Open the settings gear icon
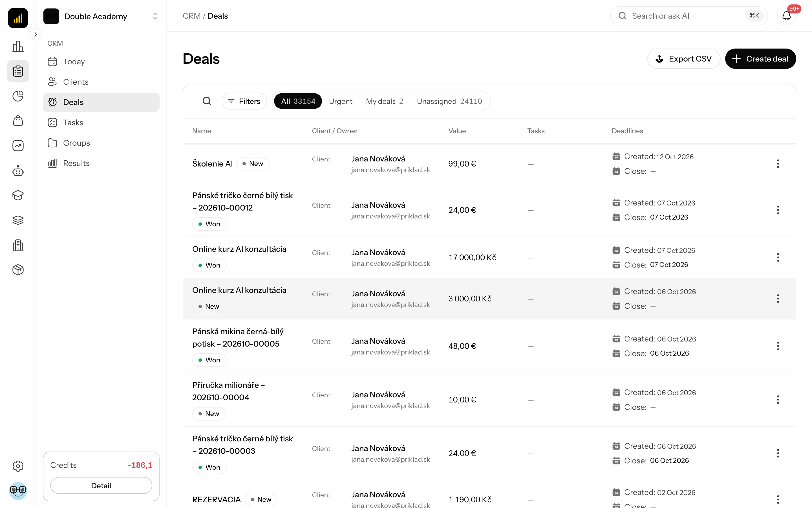812x508 pixels. pyautogui.click(x=18, y=466)
